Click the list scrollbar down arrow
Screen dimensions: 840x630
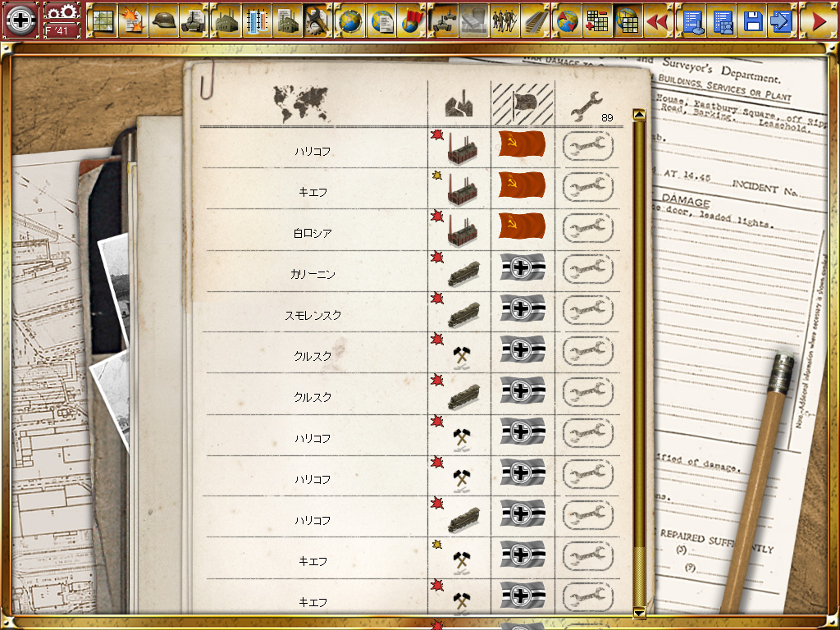[639, 612]
